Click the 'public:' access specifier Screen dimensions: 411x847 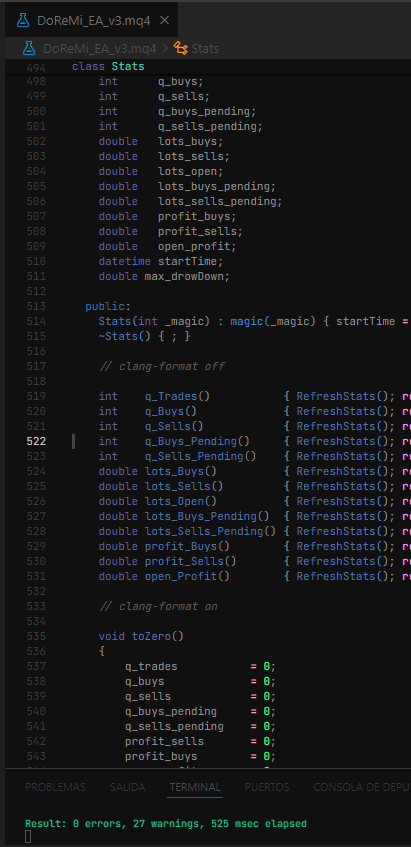tap(108, 306)
